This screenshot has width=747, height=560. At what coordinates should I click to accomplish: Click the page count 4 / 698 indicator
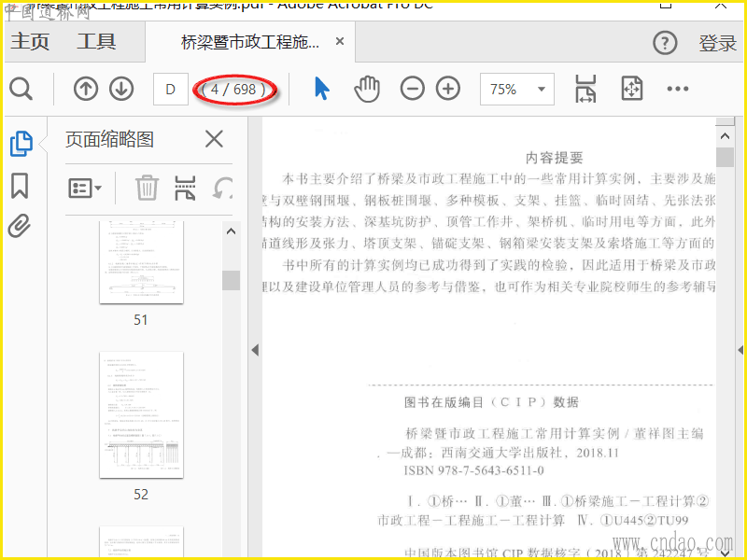pyautogui.click(x=234, y=89)
